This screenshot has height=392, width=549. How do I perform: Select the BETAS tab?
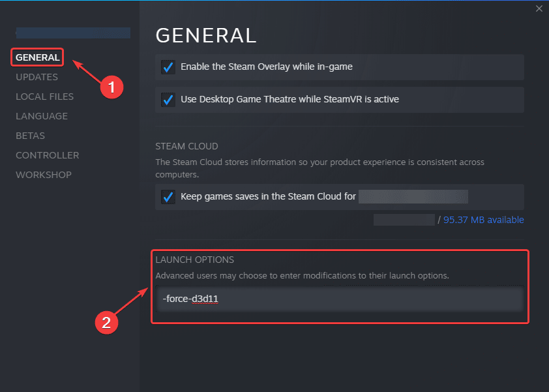[31, 136]
